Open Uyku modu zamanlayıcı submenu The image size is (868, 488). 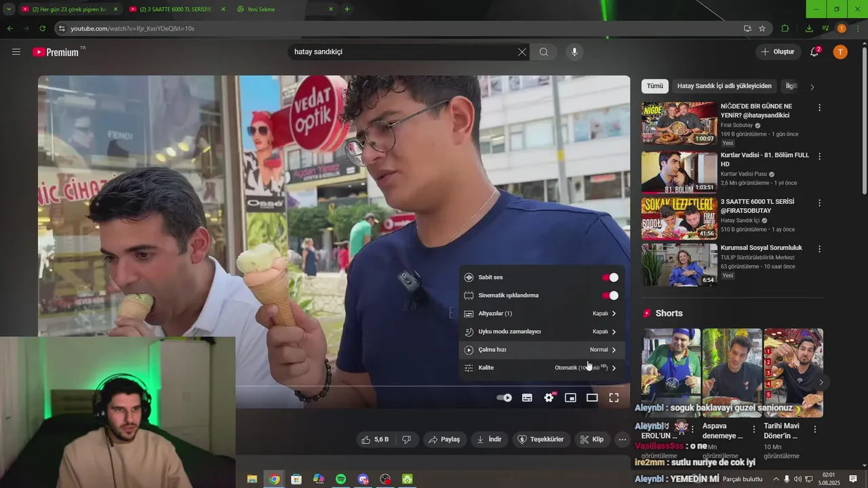click(541, 331)
